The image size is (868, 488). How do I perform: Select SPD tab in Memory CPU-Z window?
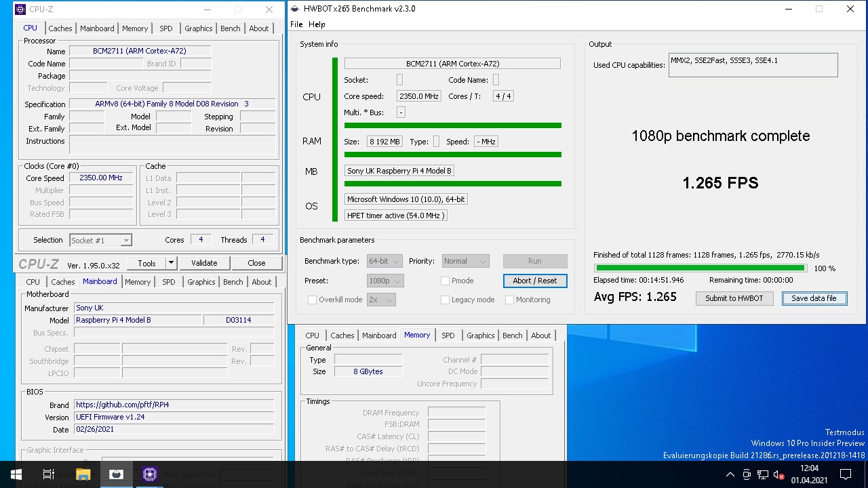448,335
